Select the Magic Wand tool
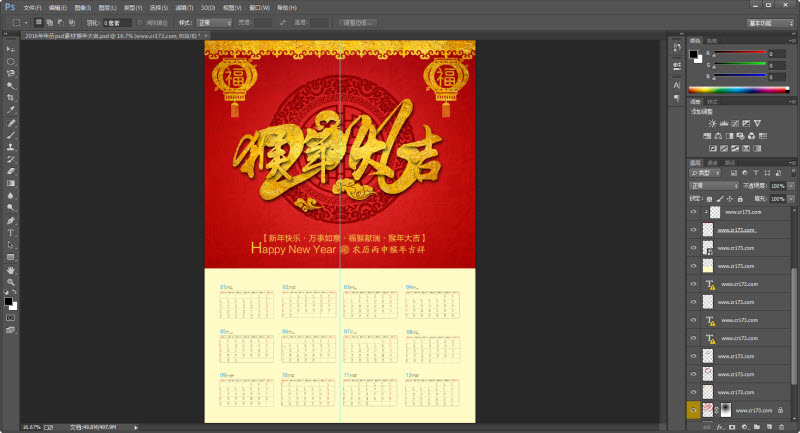Image resolution: width=800 pixels, height=433 pixels. pyautogui.click(x=11, y=86)
